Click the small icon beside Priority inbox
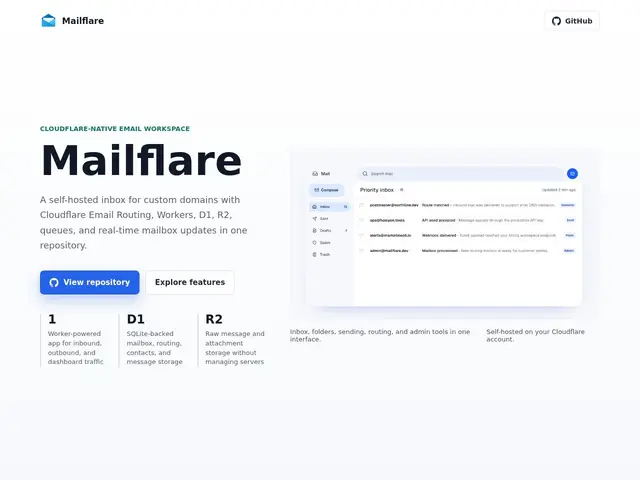The height and width of the screenshot is (480, 640). 402,190
